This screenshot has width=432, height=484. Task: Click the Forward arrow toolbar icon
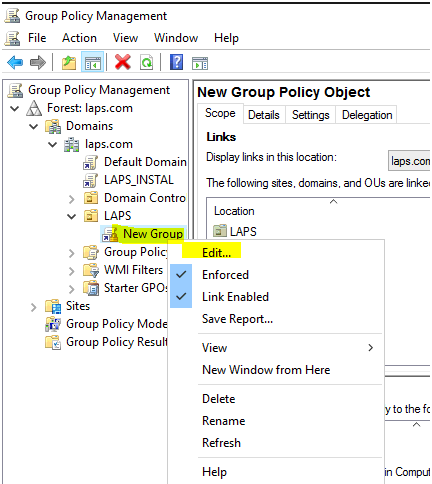(x=37, y=62)
